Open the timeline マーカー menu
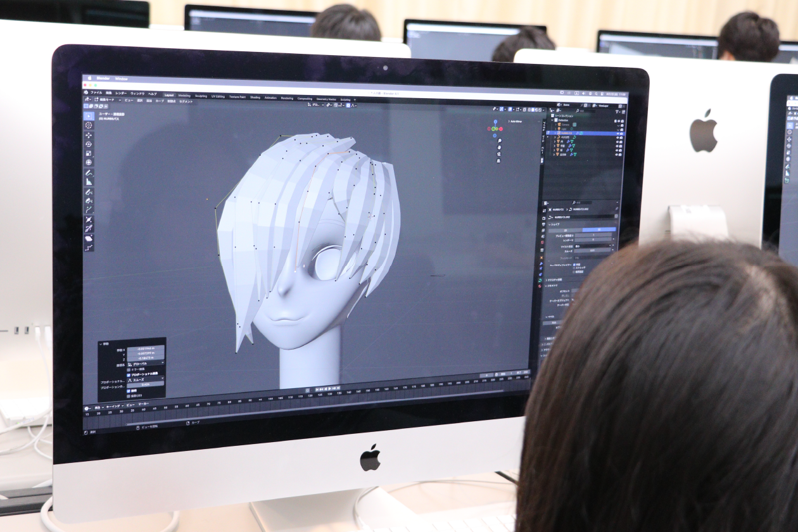This screenshot has height=532, width=798. [x=144, y=403]
